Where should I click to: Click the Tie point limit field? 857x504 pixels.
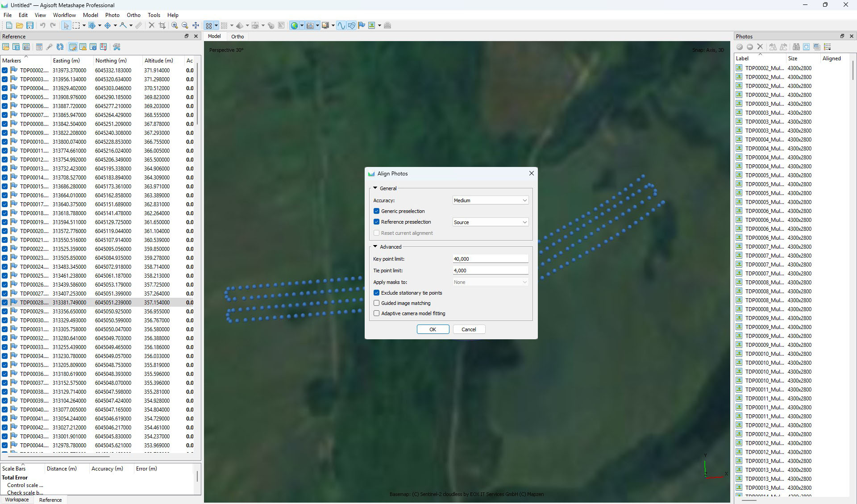click(x=490, y=271)
